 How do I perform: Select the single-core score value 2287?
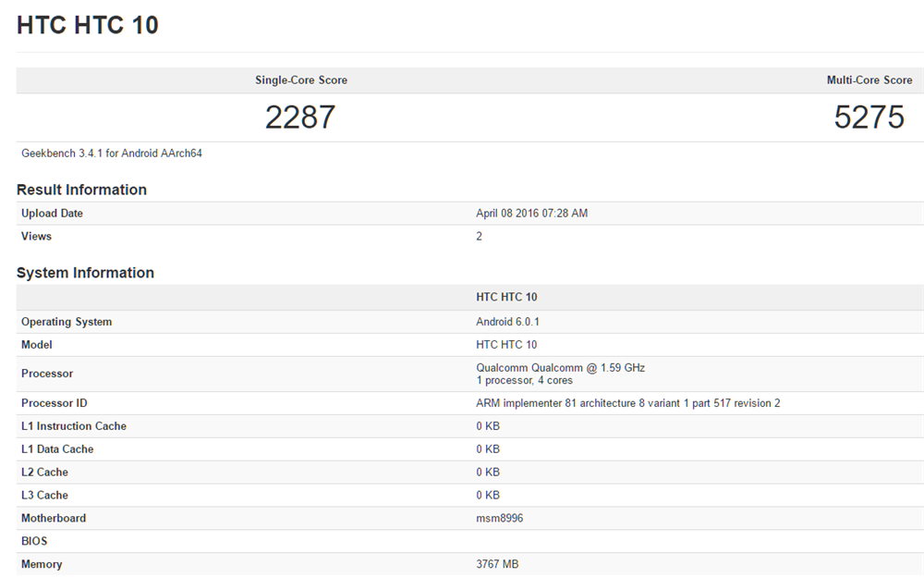click(300, 117)
